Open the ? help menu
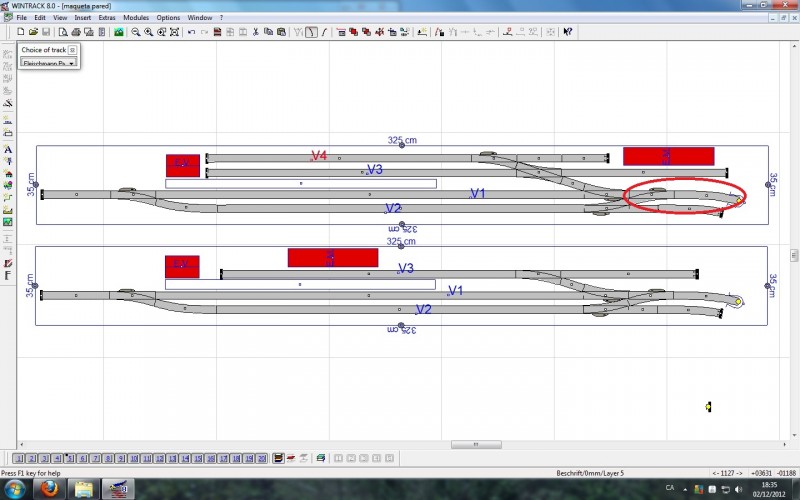The width and height of the screenshot is (800, 500). coord(221,17)
